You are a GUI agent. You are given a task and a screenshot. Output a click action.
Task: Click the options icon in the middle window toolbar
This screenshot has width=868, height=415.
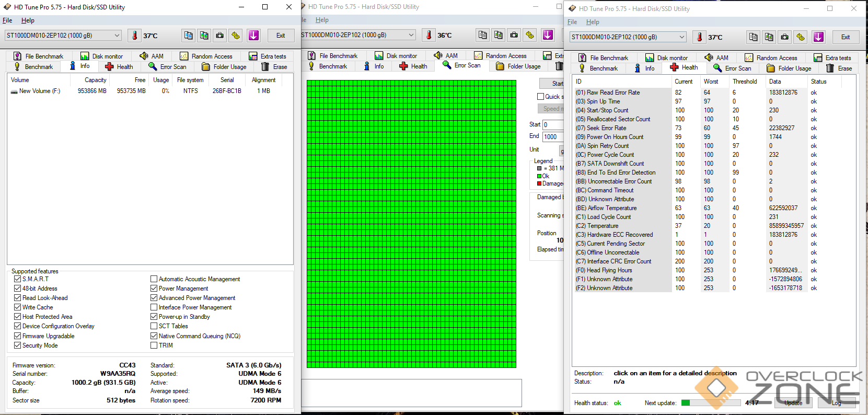[530, 35]
